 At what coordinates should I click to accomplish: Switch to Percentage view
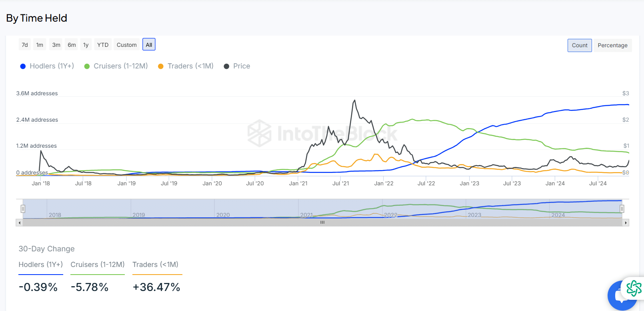pos(612,45)
